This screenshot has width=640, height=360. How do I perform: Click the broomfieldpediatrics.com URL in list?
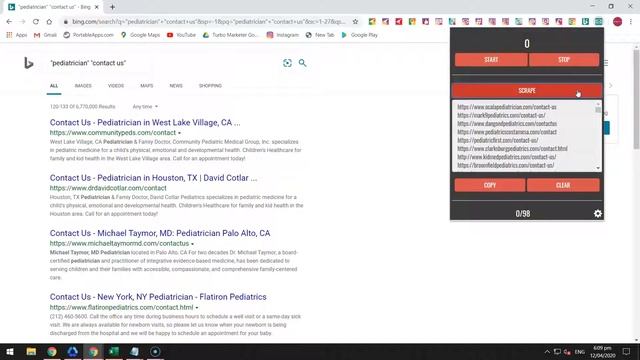coord(505,165)
